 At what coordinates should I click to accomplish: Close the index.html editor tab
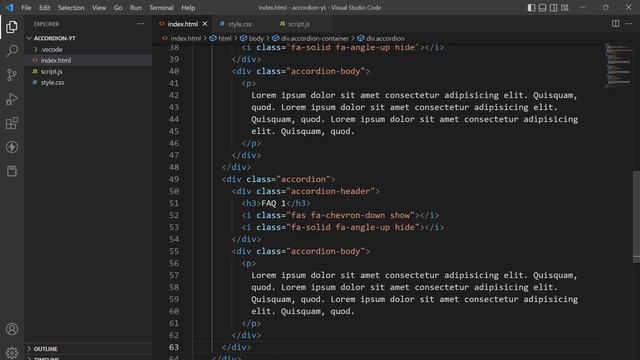(205, 24)
